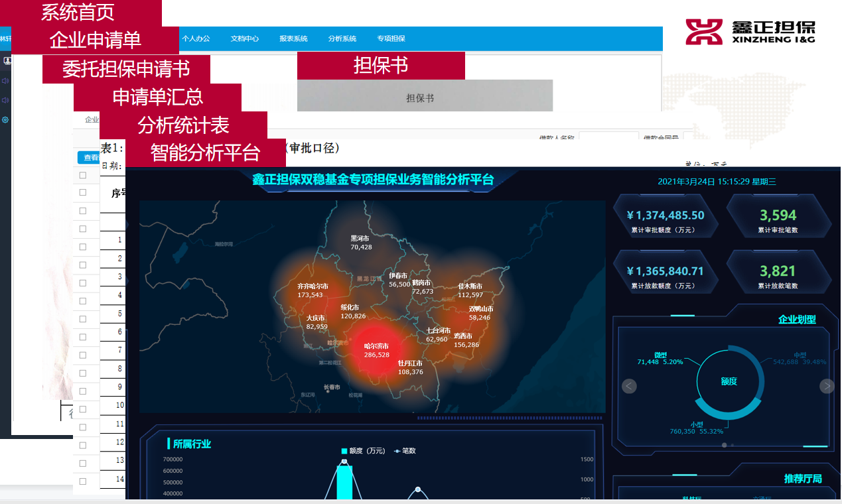This screenshot has width=842, height=504.
Task: Click the 哈尔滨市 hotspot on the map
Action: click(x=376, y=350)
